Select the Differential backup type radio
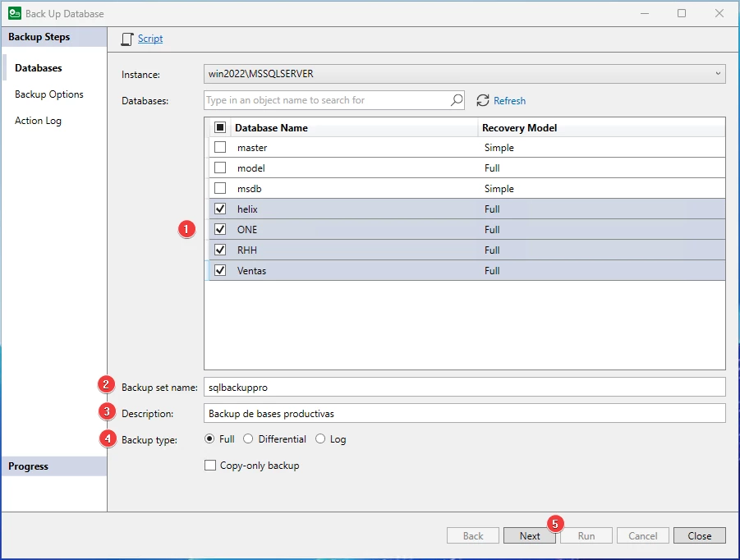 (x=248, y=438)
